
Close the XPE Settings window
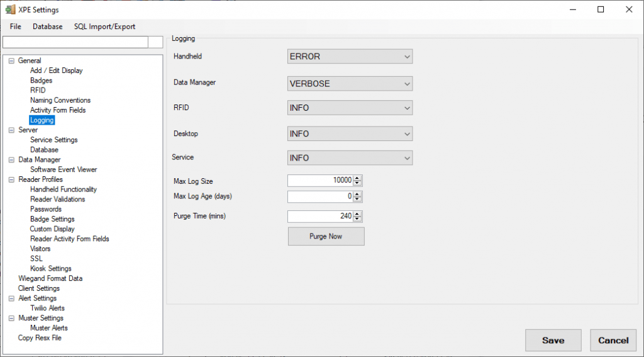tap(629, 9)
